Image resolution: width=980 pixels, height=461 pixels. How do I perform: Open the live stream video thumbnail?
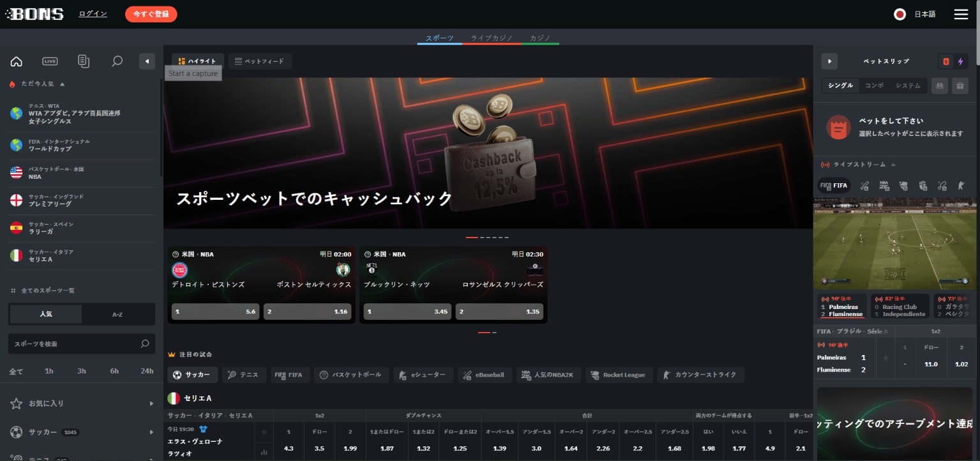pos(894,243)
